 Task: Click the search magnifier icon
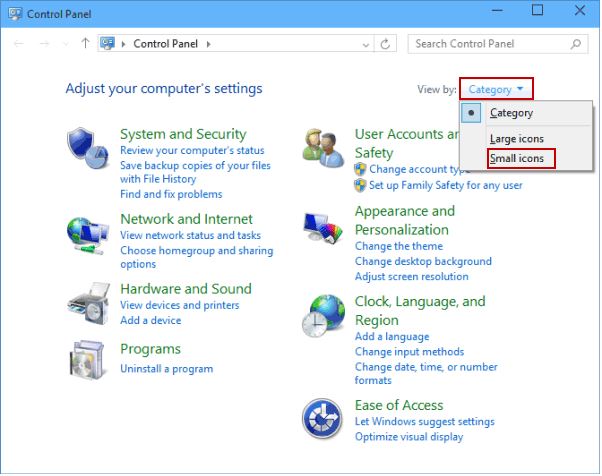576,44
